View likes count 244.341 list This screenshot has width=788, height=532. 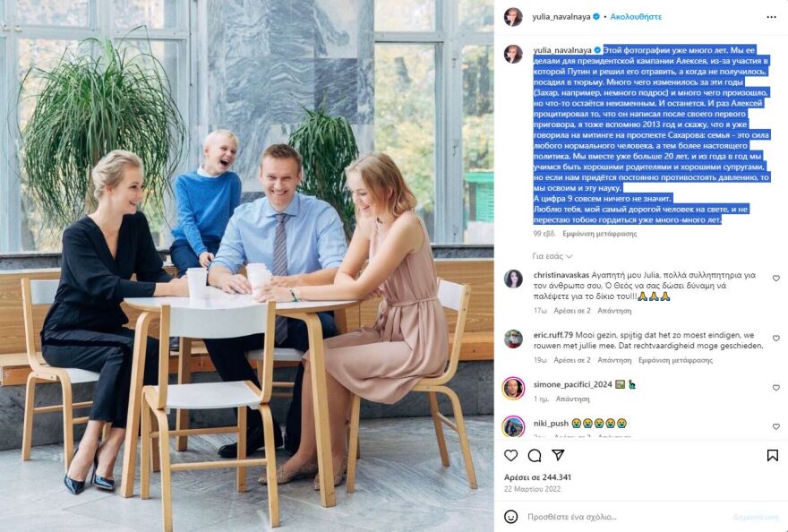click(538, 477)
